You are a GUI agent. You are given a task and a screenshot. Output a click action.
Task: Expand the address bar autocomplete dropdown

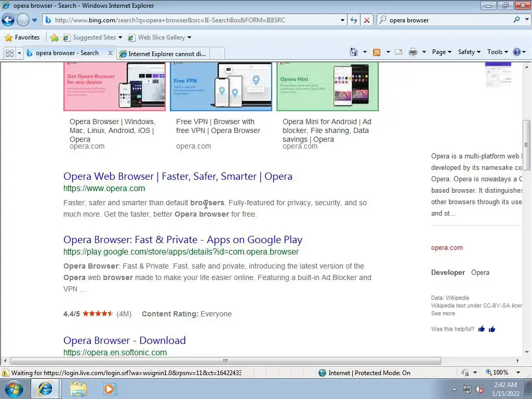click(342, 20)
